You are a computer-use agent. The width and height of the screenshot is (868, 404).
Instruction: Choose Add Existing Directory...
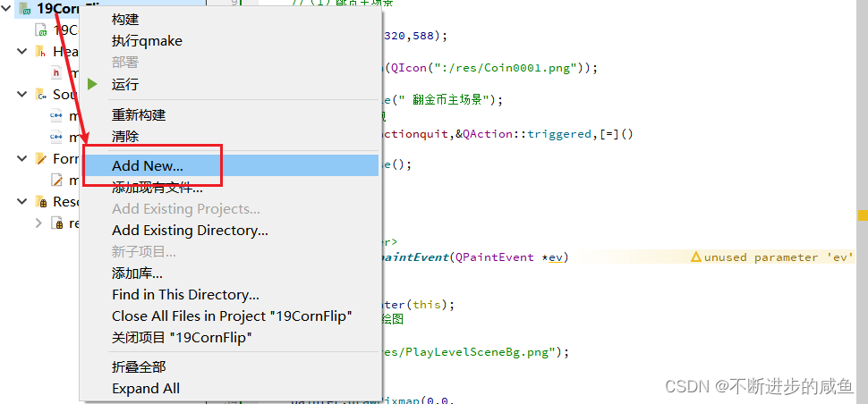(x=231, y=231)
